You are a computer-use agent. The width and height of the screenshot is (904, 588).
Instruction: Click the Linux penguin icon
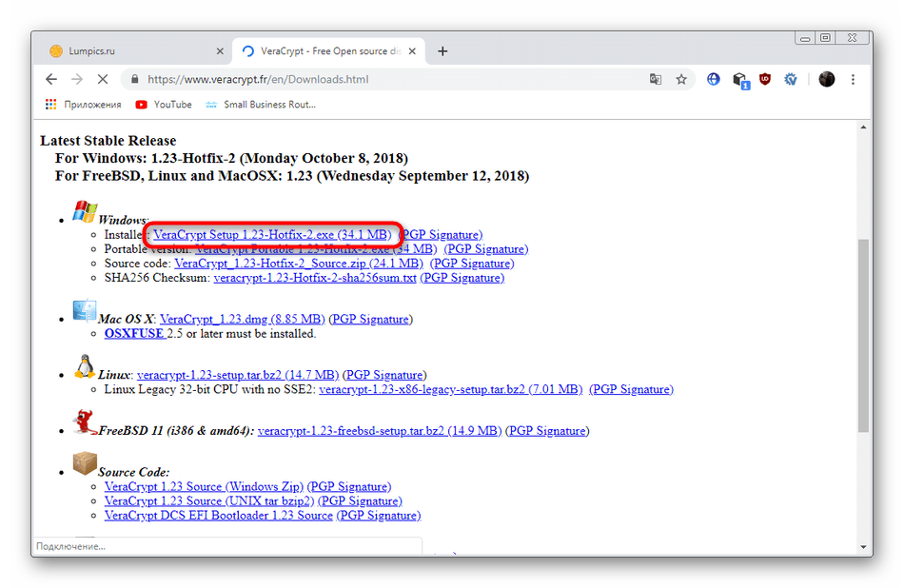(85, 366)
